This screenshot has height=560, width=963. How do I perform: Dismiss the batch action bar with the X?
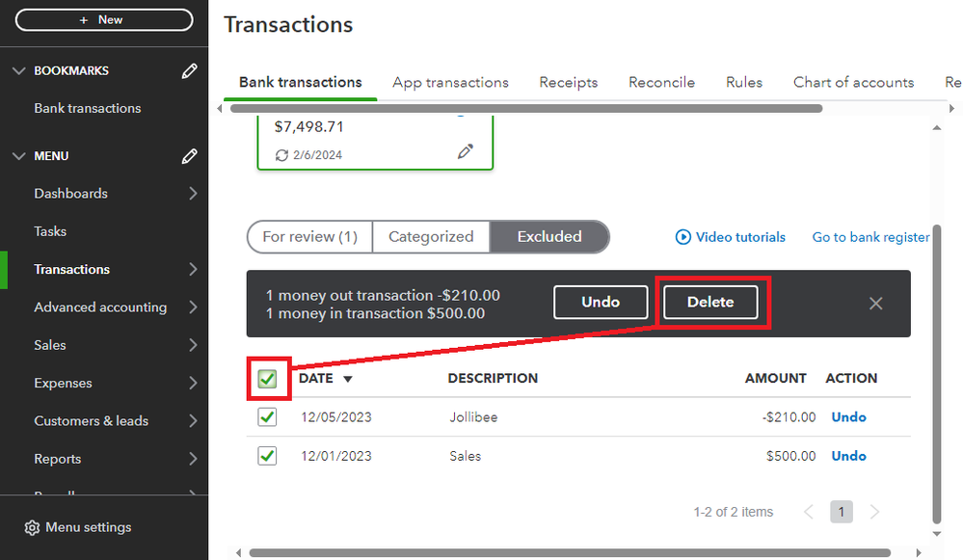(x=876, y=304)
